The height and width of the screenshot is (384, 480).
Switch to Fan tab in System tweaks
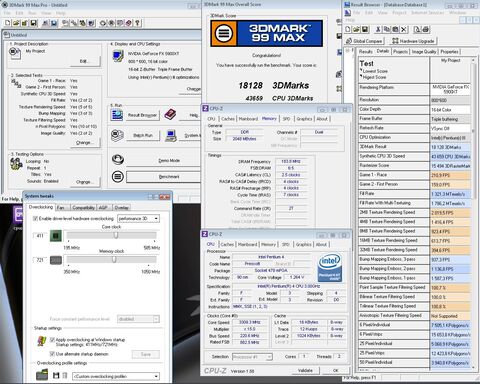[x=61, y=207]
